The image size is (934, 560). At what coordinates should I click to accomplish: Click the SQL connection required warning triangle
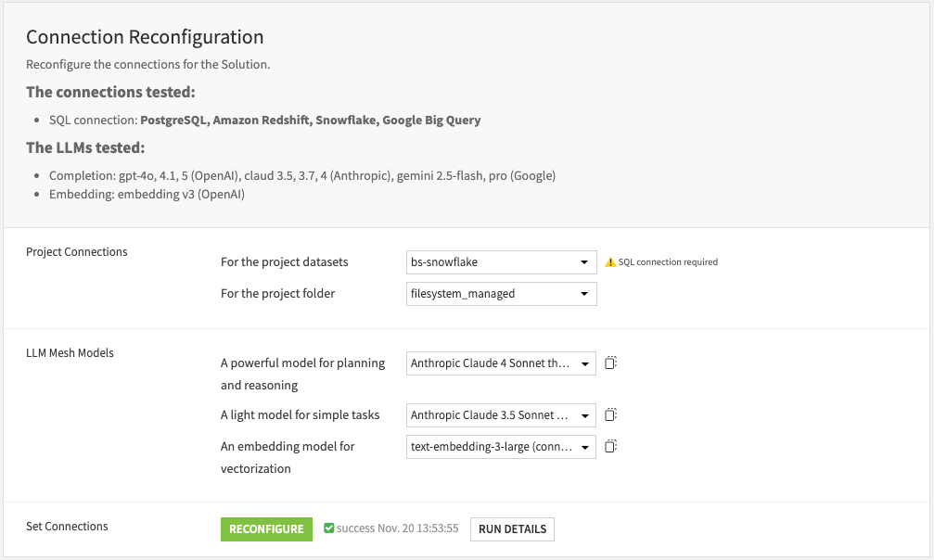pyautogui.click(x=608, y=261)
